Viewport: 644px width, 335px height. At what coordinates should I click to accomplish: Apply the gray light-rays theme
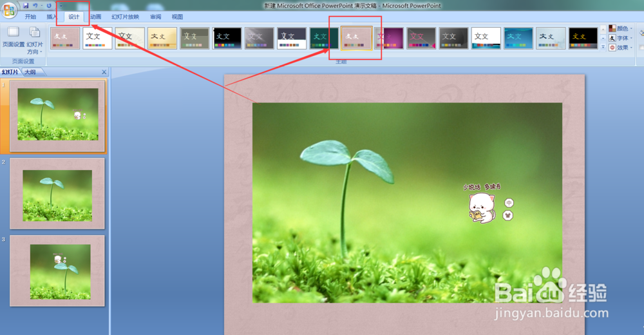click(x=260, y=38)
